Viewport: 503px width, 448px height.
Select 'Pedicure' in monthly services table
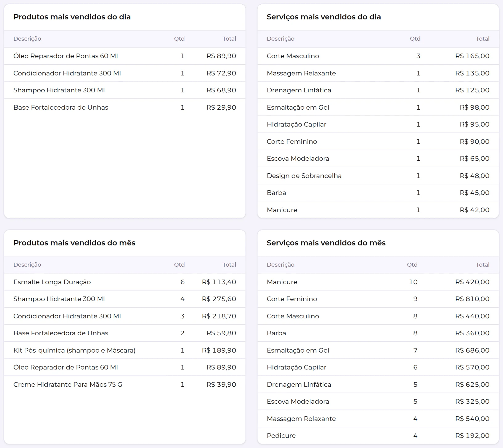pos(281,436)
